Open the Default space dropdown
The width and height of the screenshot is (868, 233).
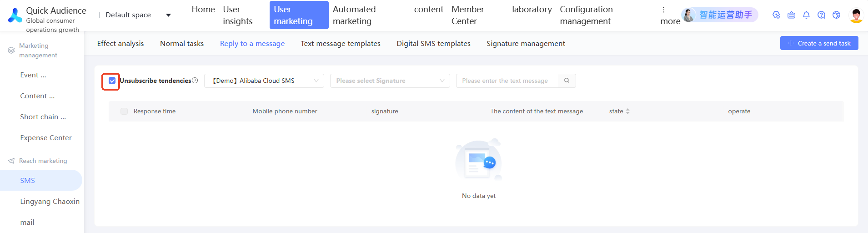tap(138, 15)
